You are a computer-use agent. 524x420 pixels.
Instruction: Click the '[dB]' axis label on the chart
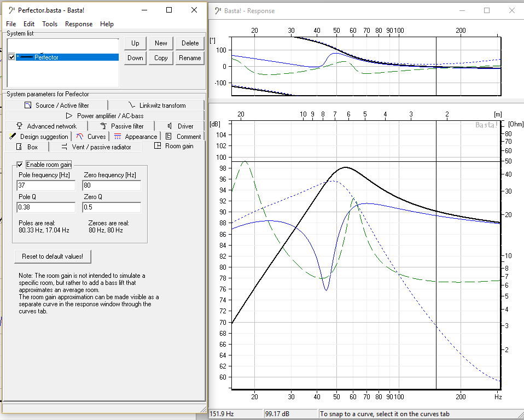click(x=215, y=124)
